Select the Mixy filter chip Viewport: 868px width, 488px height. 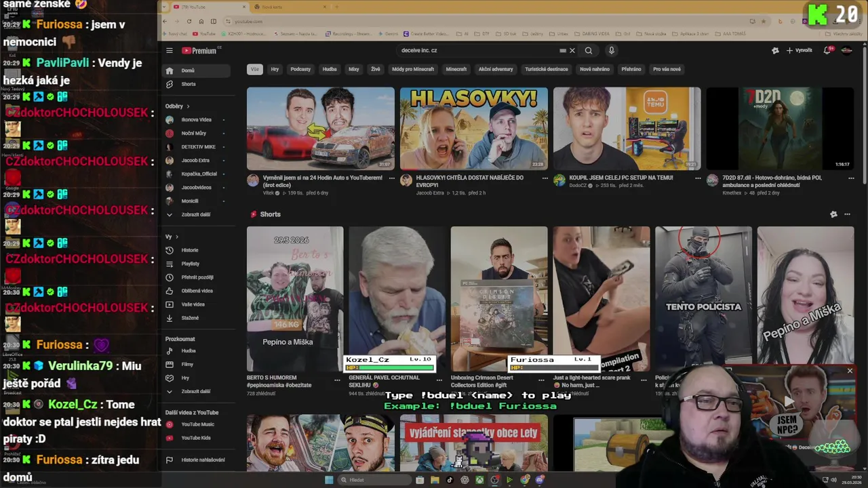click(x=354, y=69)
